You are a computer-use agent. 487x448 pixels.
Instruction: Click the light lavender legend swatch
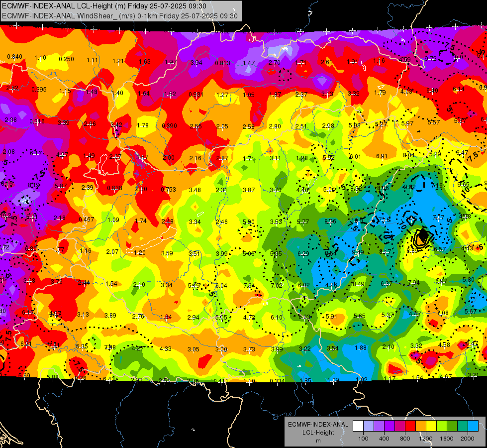tap(368, 426)
